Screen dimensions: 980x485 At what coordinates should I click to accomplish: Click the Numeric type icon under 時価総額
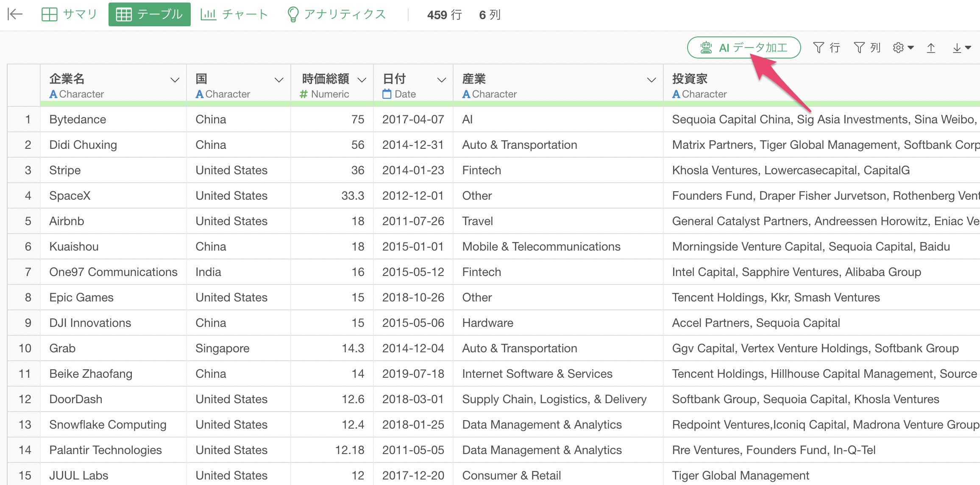tap(303, 94)
